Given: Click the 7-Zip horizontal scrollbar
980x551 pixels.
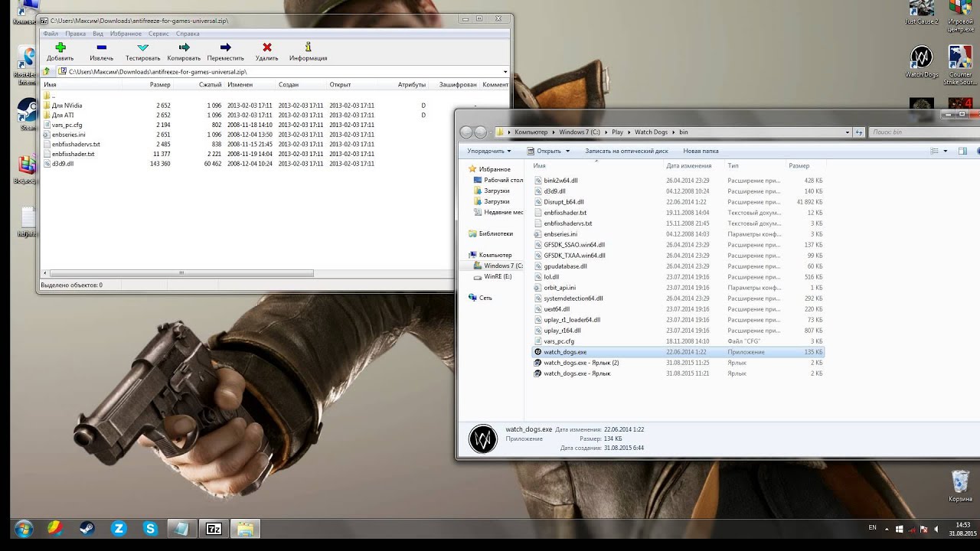Looking at the screenshot, I should coord(181,272).
